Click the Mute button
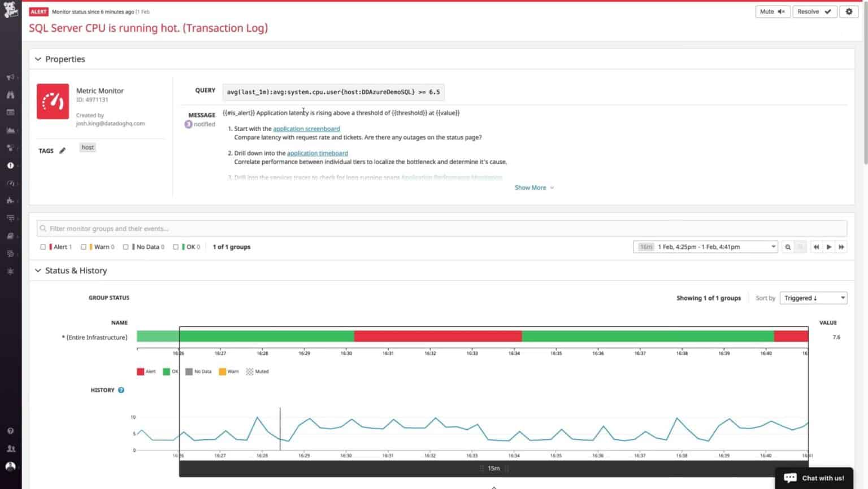This screenshot has height=489, width=868. pos(772,11)
